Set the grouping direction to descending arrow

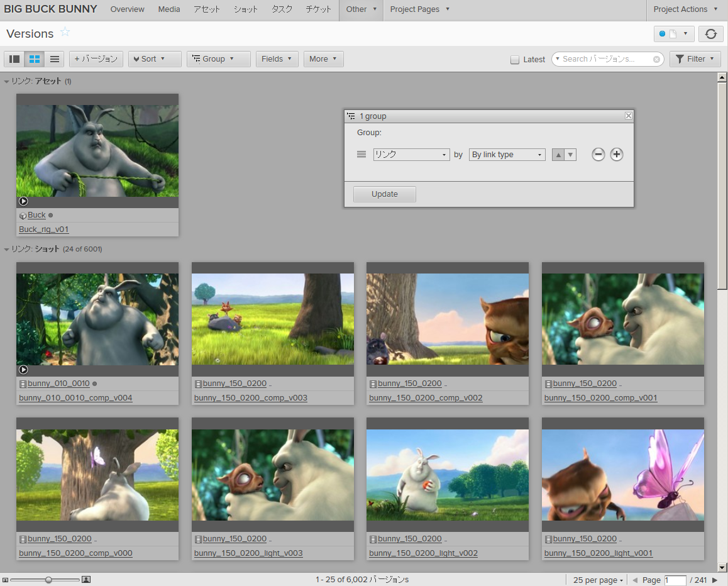(570, 155)
